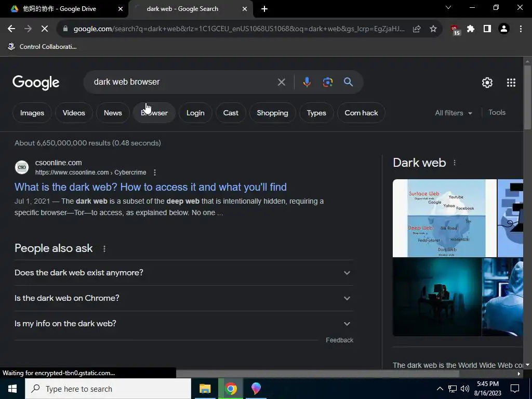This screenshot has width=532, height=399.
Task: Stop loading the page
Action: tap(45, 29)
